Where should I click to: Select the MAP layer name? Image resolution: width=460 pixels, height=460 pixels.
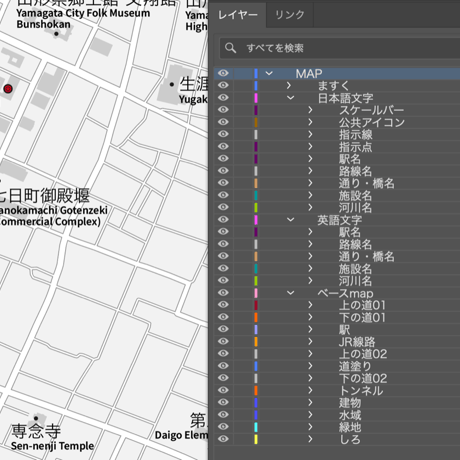(x=309, y=73)
